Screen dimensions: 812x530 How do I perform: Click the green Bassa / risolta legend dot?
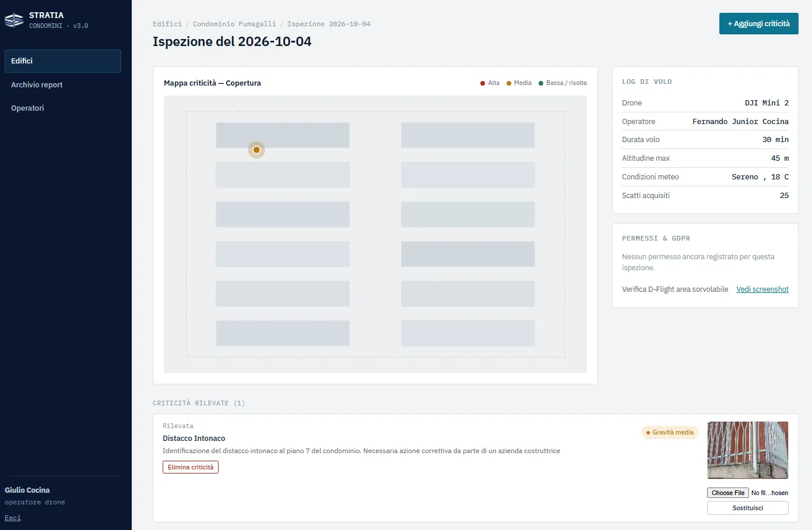point(541,83)
